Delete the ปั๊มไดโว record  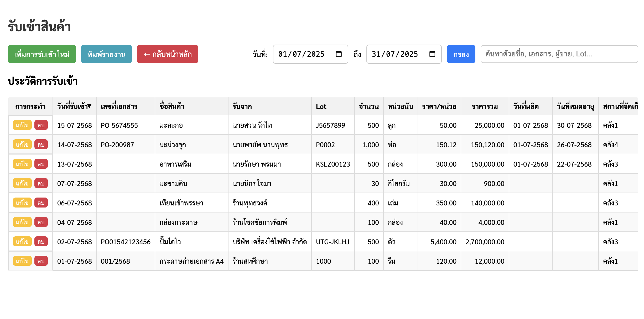(x=41, y=242)
